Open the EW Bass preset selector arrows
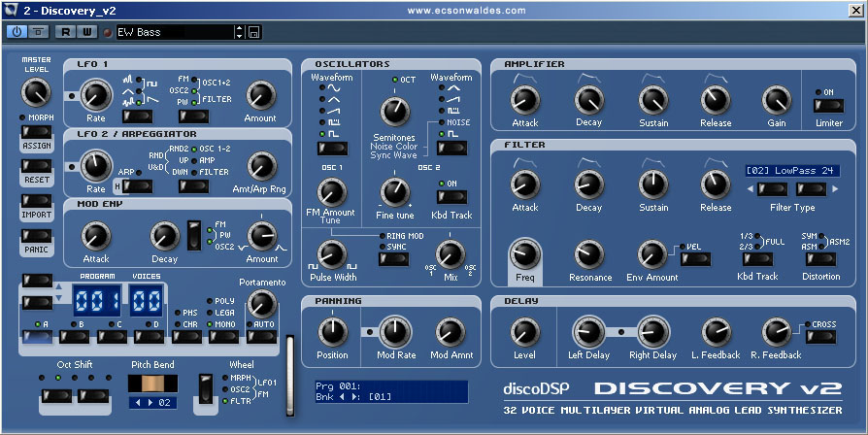The height and width of the screenshot is (435, 868). 239,32
